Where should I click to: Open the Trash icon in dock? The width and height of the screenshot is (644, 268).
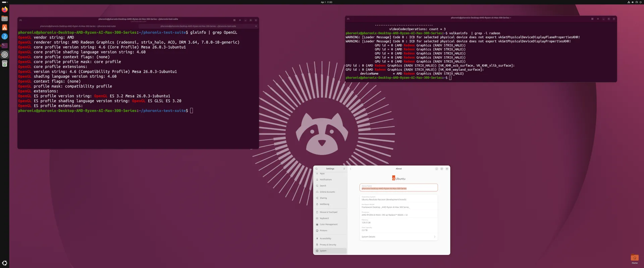coord(5,64)
